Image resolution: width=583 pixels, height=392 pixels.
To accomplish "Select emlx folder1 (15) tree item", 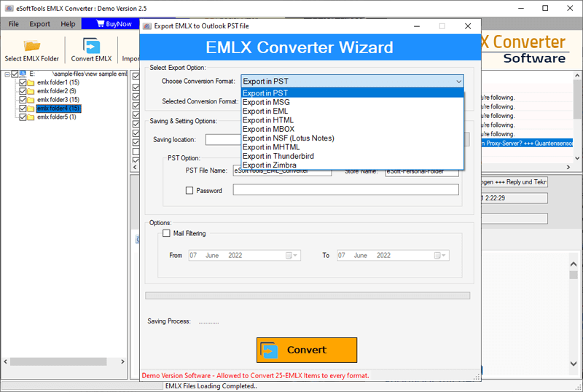I will pyautogui.click(x=58, y=82).
